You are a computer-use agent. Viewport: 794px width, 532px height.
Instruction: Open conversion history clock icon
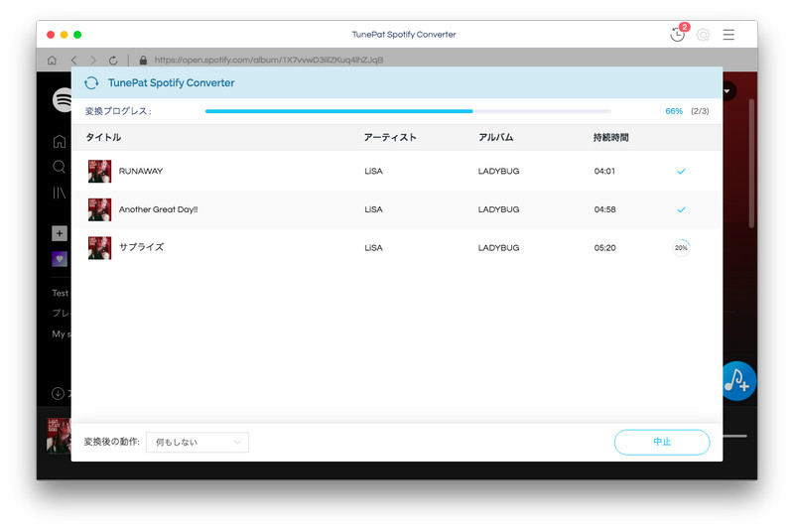(677, 35)
